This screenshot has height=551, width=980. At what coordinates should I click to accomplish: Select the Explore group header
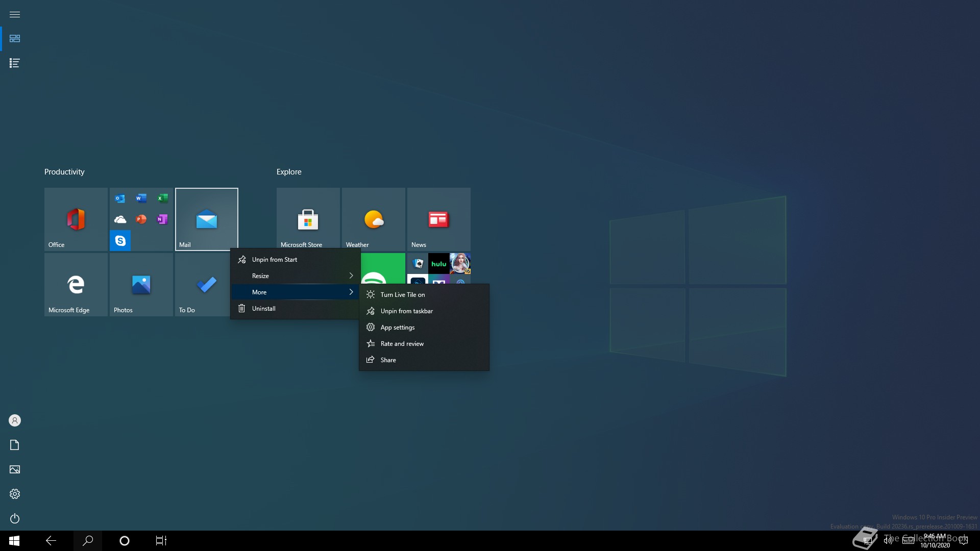(x=289, y=172)
